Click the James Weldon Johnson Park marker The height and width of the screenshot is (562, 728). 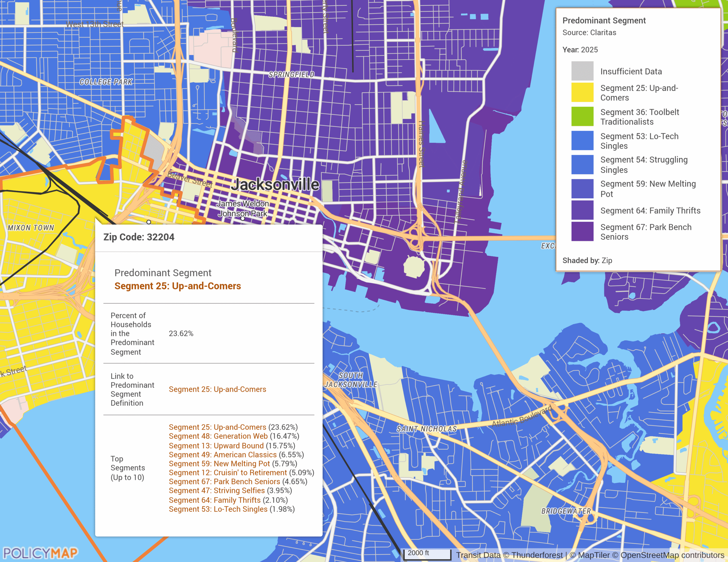tap(243, 218)
